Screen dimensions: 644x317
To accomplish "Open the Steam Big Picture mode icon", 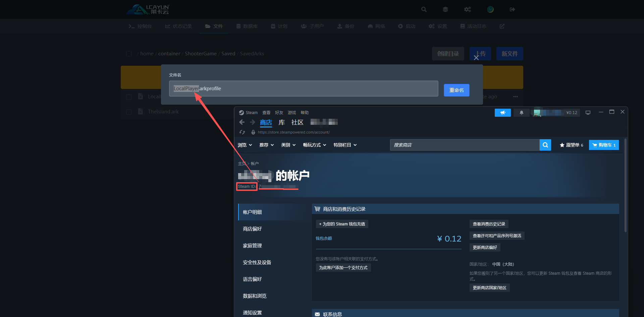I will tap(588, 113).
